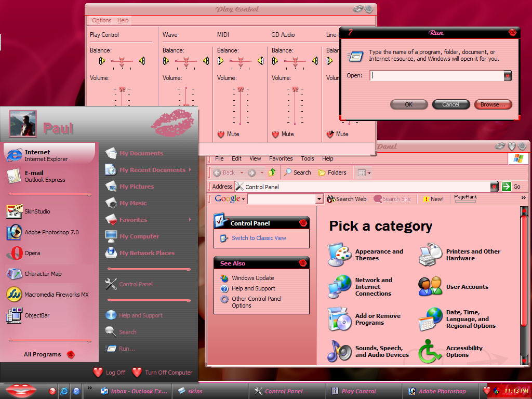Screen dimensions: 532x399
Task: Click Switch to Classic View link
Action: coord(259,238)
